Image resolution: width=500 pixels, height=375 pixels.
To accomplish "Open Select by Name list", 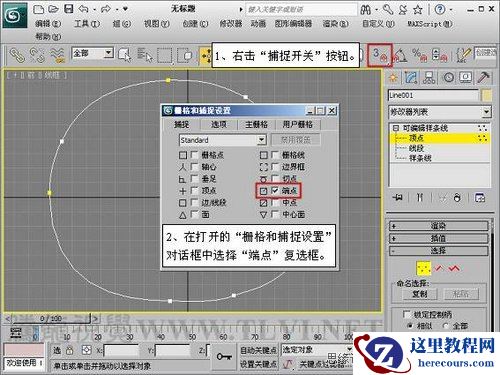I will click(x=145, y=55).
